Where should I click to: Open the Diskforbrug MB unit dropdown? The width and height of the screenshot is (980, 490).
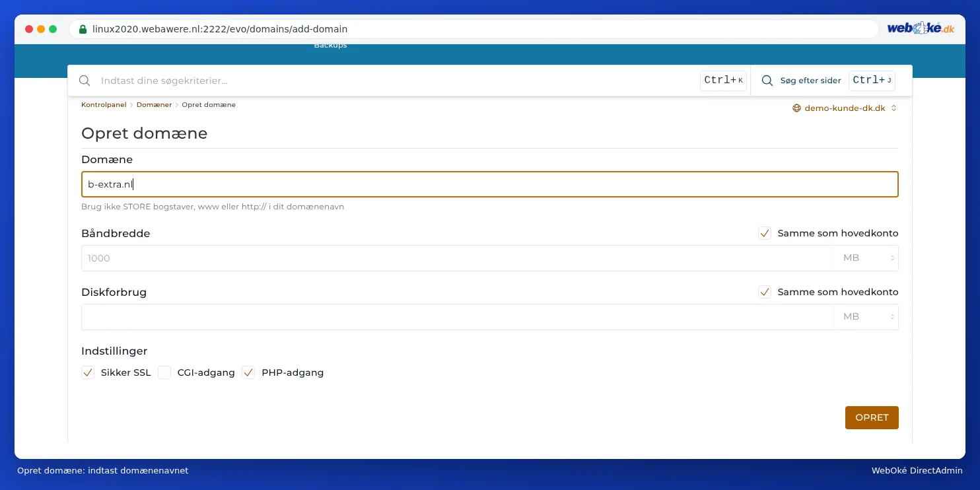tap(866, 317)
